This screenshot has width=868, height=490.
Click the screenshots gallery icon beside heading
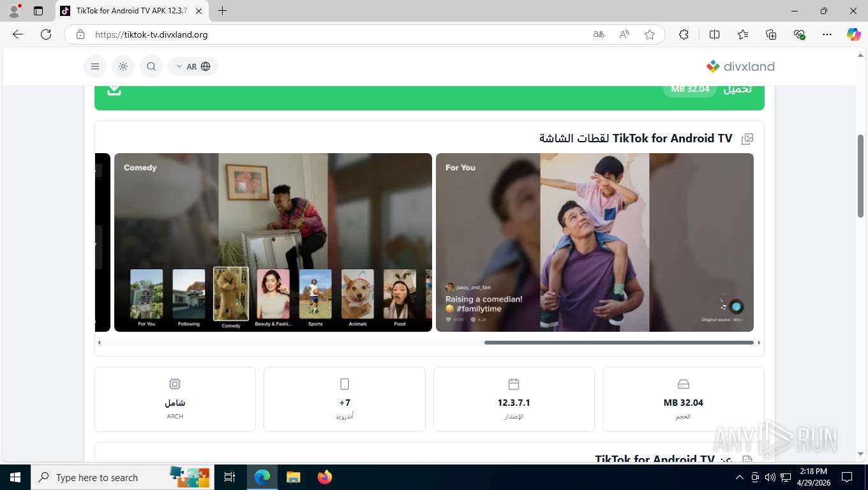coord(747,139)
